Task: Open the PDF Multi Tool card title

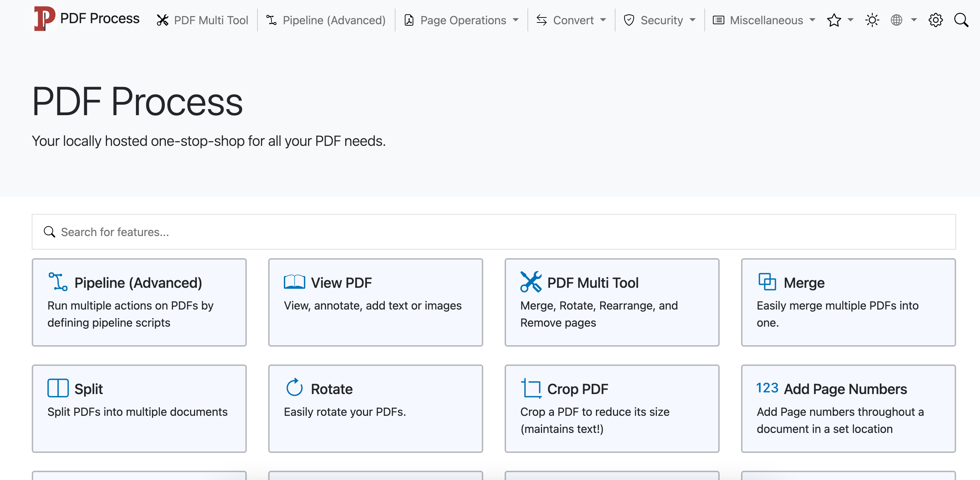Action: click(x=593, y=282)
